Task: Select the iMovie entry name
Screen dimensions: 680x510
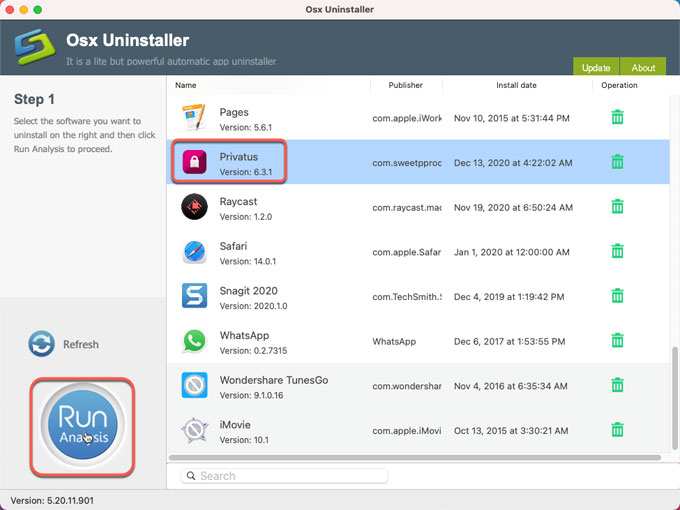Action: coord(235,425)
